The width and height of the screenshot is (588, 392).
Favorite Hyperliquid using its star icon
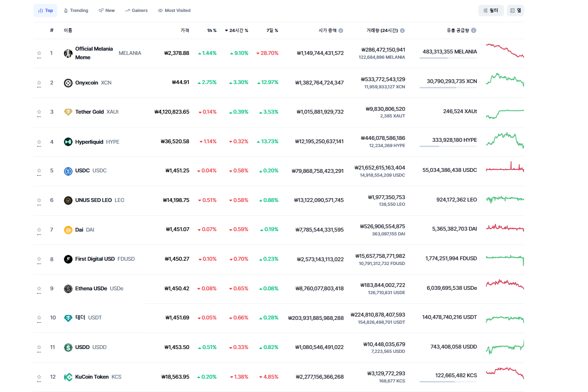point(39,142)
